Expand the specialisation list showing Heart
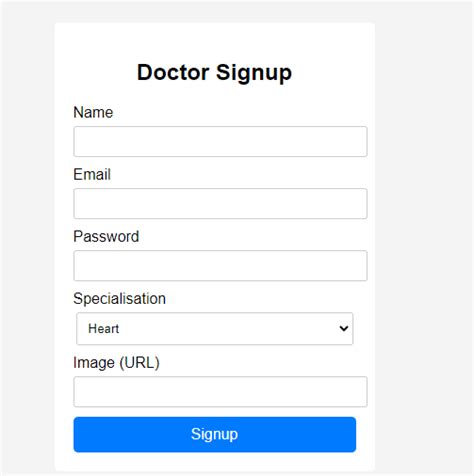Viewport: 474px width, 476px height. pos(214,328)
